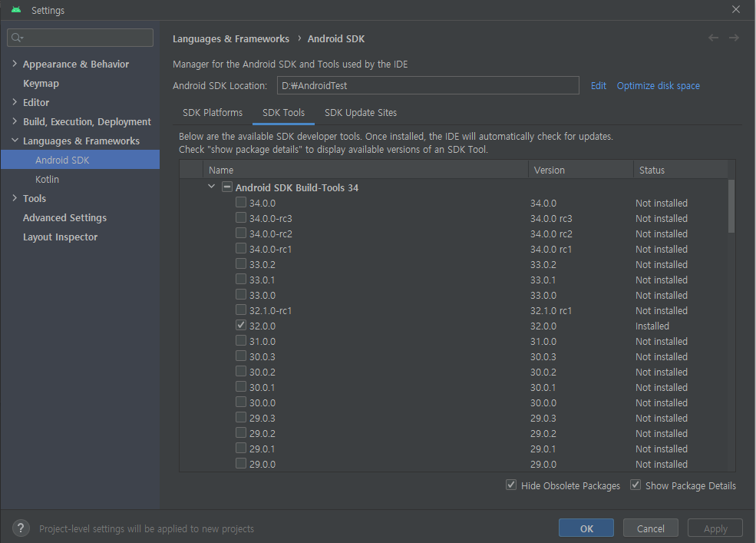Check the 33.0.0 build-tools checkbox
This screenshot has width=756, height=543.
240,294
